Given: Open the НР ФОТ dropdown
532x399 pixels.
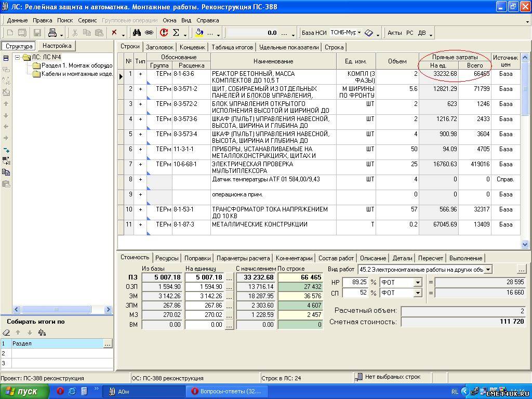Looking at the screenshot, I should tap(418, 282).
